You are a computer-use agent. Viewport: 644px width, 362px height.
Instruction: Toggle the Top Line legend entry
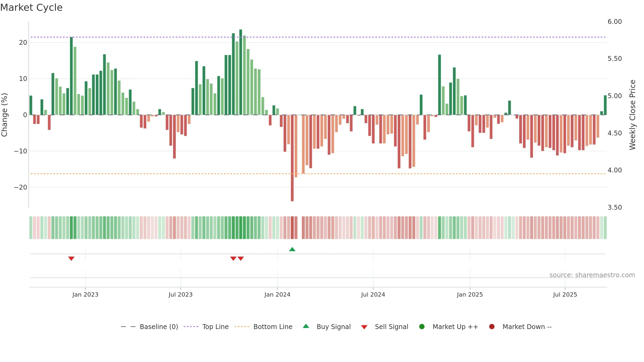pyautogui.click(x=206, y=327)
